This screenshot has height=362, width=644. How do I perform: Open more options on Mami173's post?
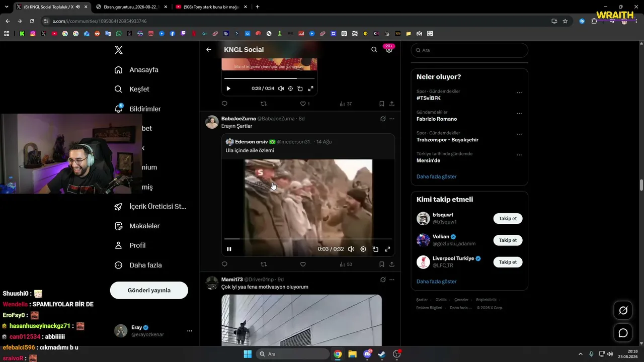coord(392,280)
